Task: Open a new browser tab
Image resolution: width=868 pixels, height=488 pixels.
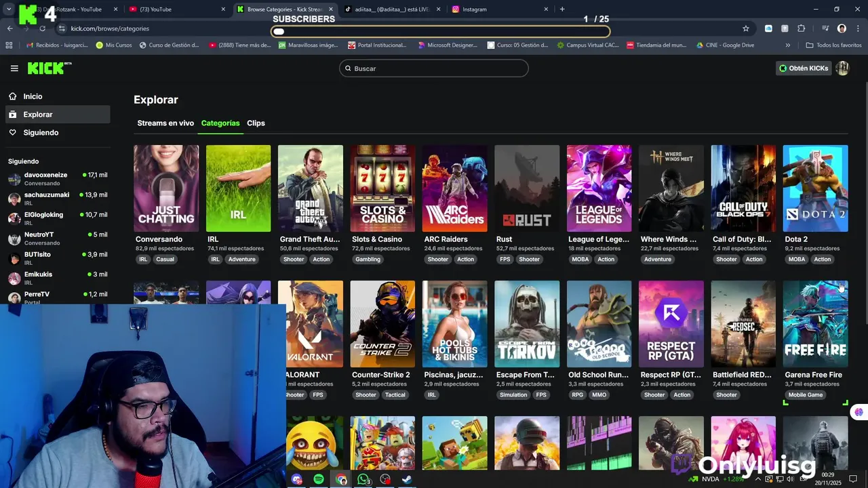Action: [562, 9]
